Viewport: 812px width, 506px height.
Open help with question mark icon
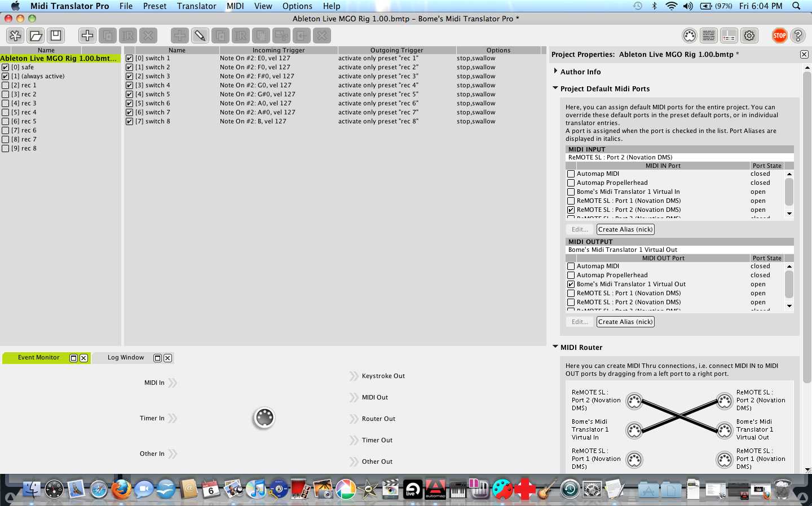pos(798,35)
